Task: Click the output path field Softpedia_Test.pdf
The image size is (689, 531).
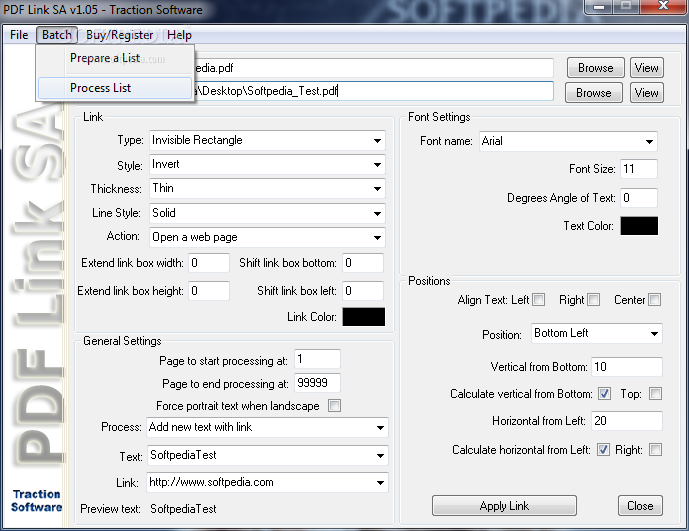Action: [374, 91]
